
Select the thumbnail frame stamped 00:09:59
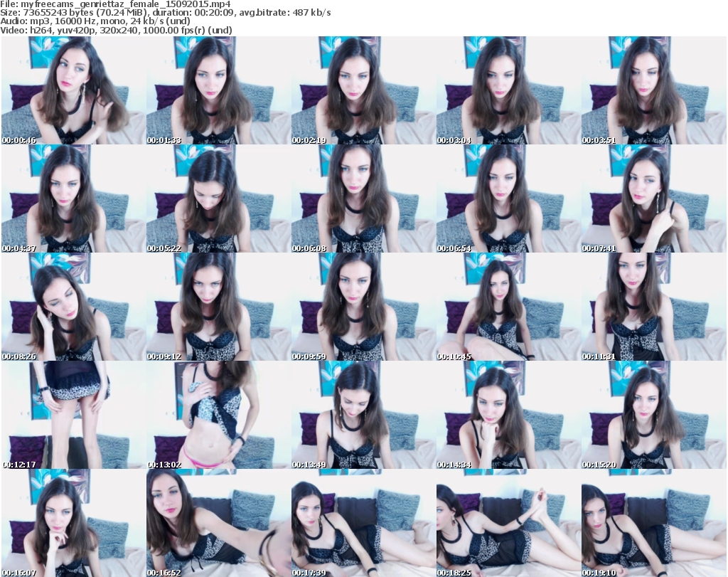(363, 307)
